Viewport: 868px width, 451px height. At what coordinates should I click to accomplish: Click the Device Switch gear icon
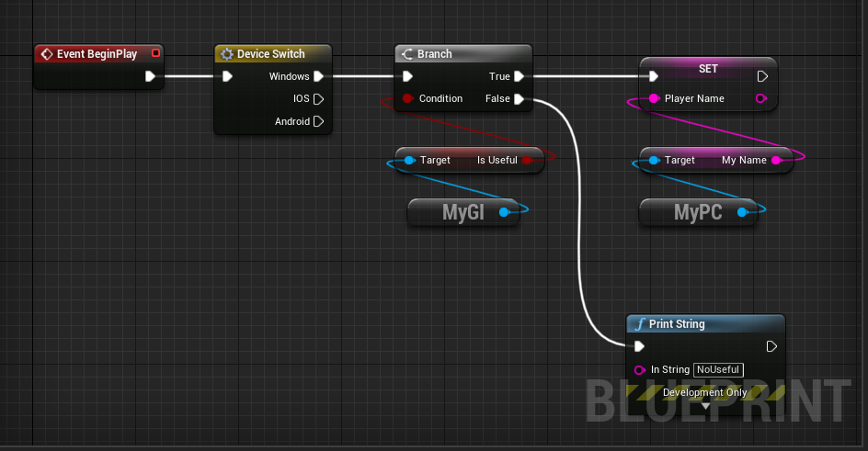coord(227,54)
